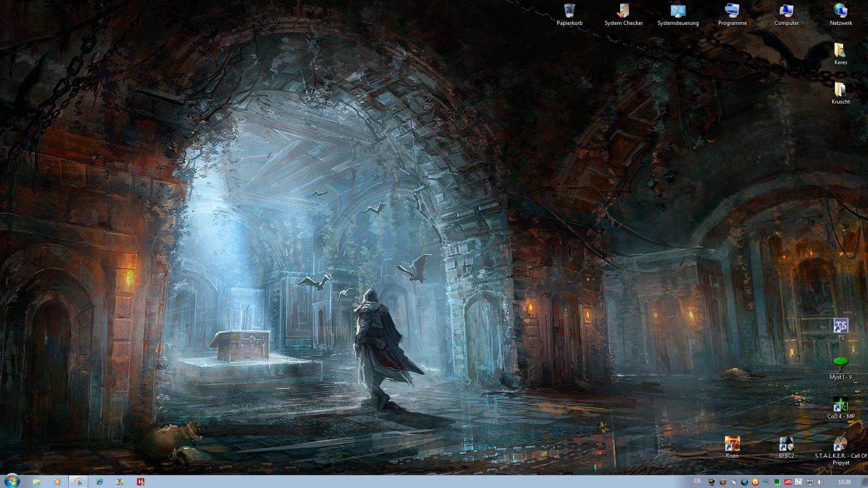Select the BFBC2 game shortcut
868x488 pixels.
(786, 447)
